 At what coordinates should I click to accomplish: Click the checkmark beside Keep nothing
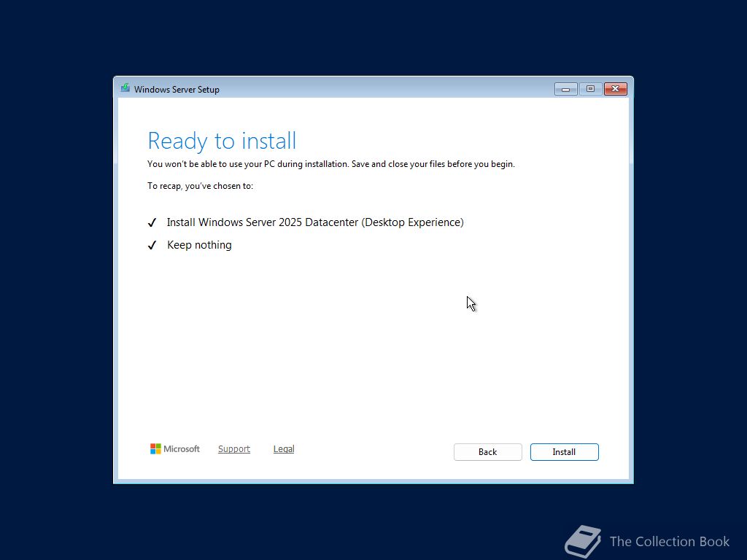point(152,245)
